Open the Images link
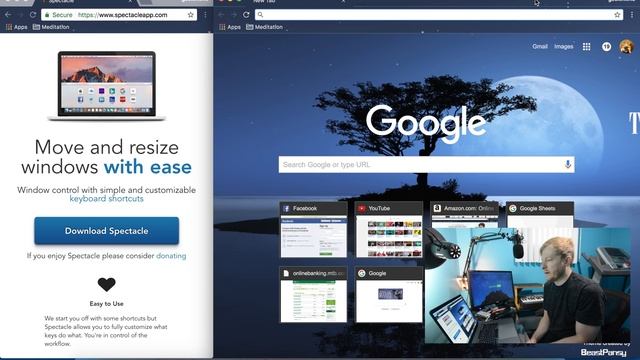 (x=564, y=47)
